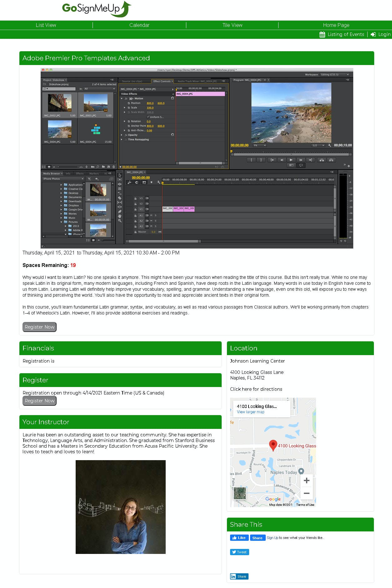Select the Hand tool in Premiere

coord(120,216)
